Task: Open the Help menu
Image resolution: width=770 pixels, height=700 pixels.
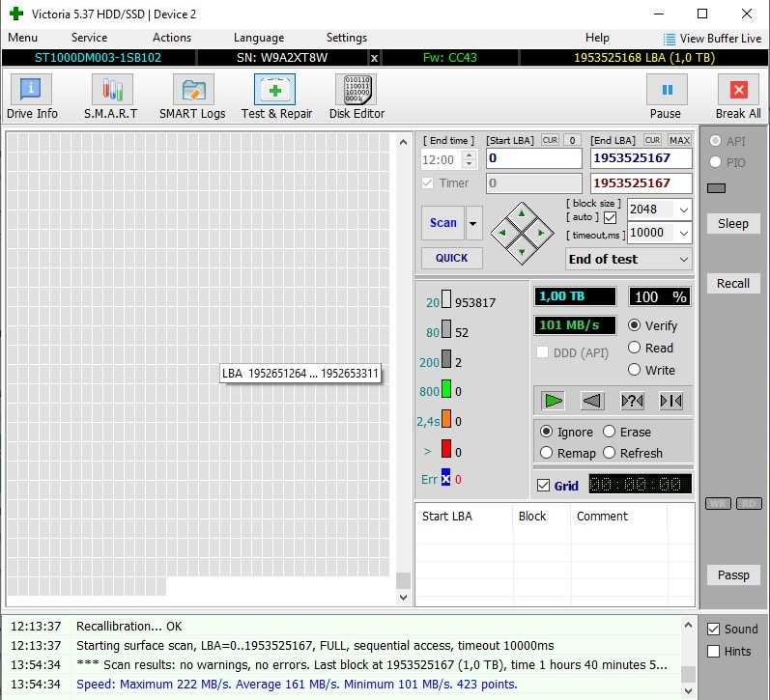Action: pos(597,38)
